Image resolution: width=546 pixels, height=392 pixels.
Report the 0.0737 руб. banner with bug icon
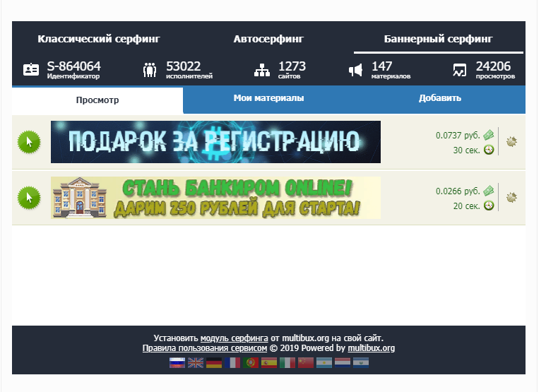click(x=511, y=142)
